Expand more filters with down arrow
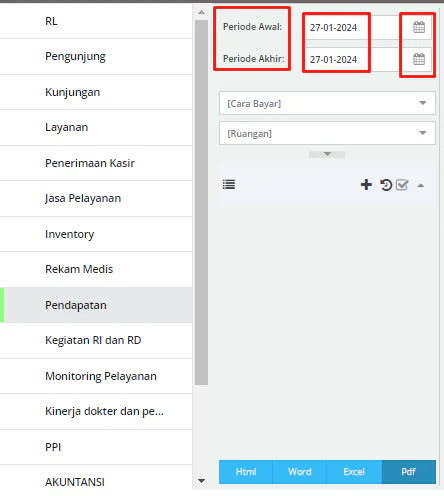 click(x=327, y=154)
